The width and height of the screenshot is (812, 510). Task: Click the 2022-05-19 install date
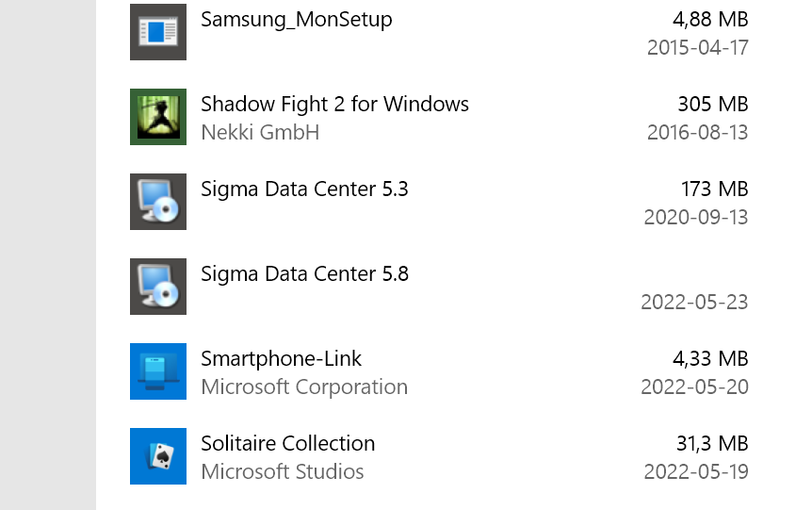696,472
